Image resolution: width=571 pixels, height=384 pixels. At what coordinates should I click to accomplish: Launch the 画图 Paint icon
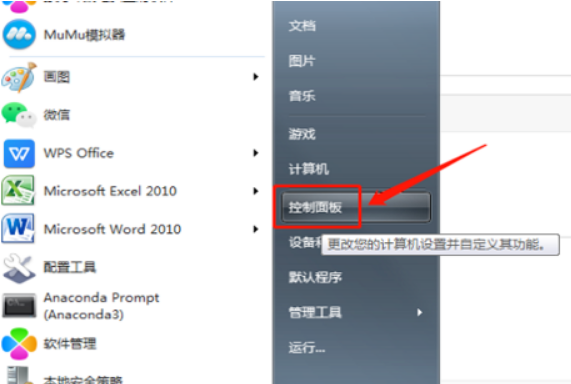19,77
